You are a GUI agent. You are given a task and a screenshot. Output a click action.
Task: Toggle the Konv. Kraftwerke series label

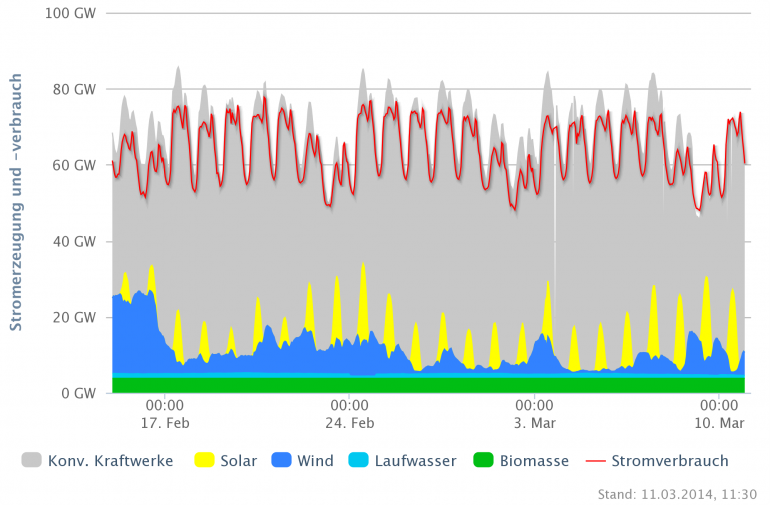point(110,461)
